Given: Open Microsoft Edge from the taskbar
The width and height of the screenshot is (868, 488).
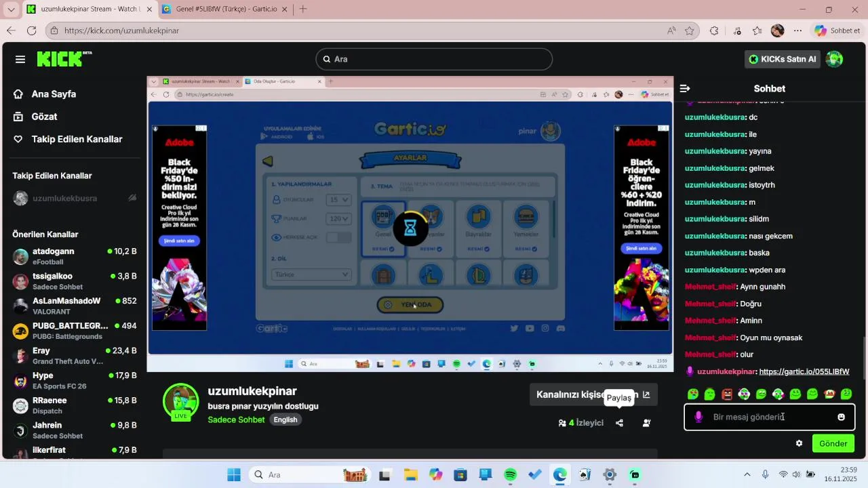Looking at the screenshot, I should (x=560, y=474).
